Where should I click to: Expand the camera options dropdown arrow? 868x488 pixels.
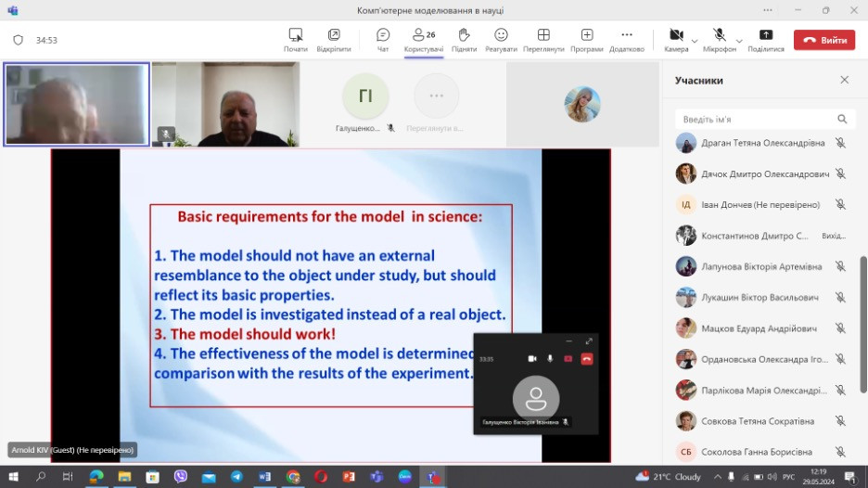coord(695,41)
